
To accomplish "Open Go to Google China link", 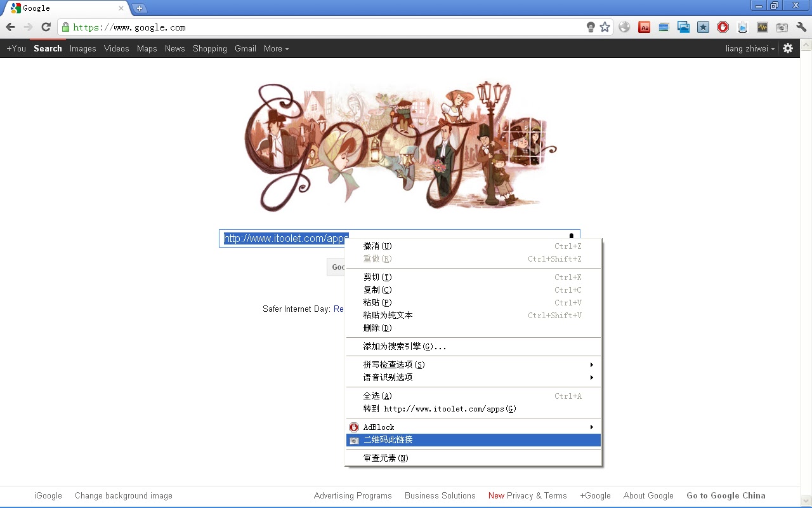I will click(726, 495).
